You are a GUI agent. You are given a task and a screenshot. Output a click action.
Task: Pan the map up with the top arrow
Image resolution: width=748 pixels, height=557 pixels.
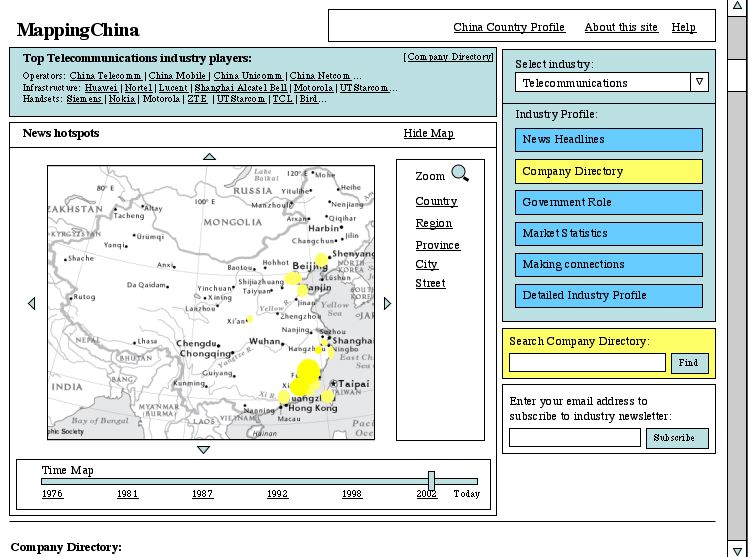pos(209,156)
